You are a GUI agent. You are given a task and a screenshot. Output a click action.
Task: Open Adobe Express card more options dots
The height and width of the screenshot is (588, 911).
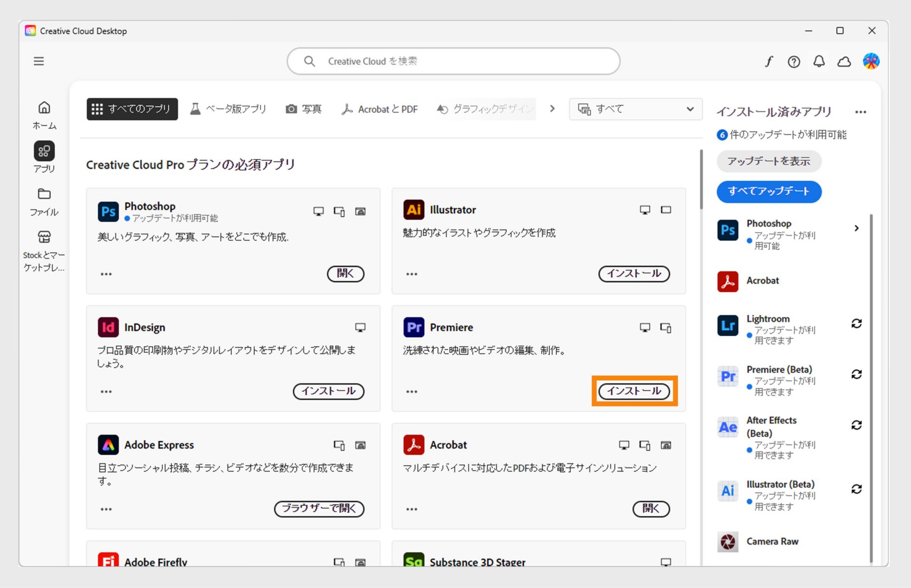pos(106,509)
